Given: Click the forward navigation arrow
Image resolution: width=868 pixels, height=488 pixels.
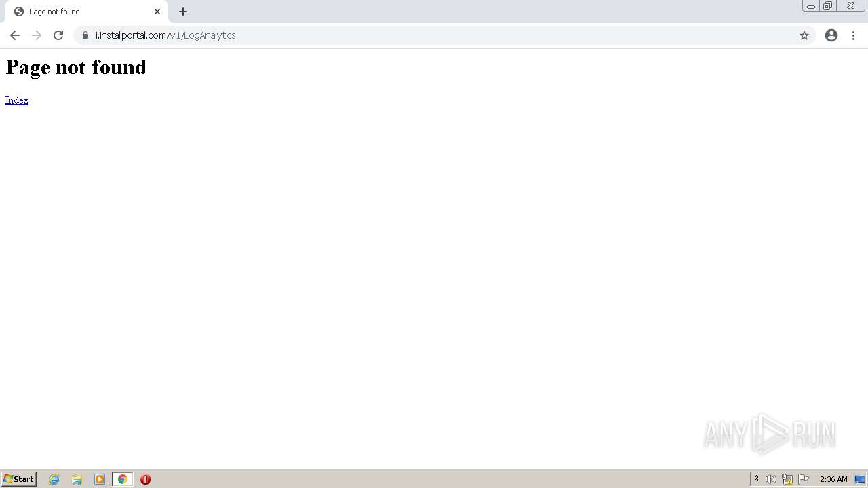Looking at the screenshot, I should 37,35.
